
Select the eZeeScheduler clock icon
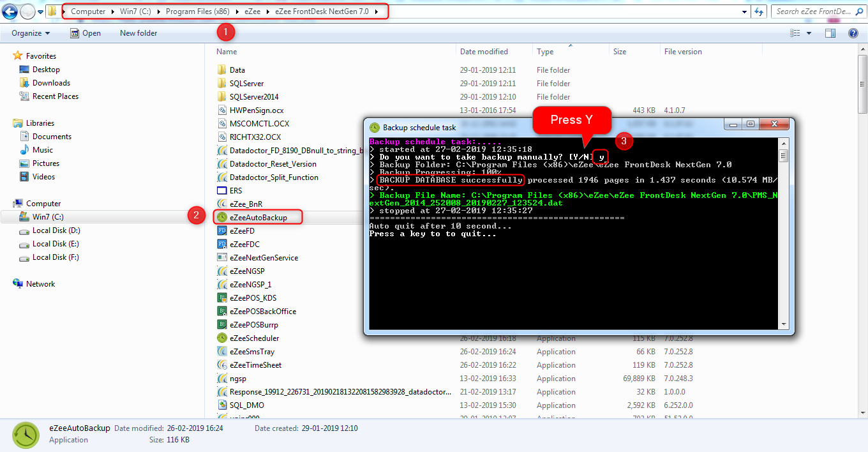pos(222,338)
